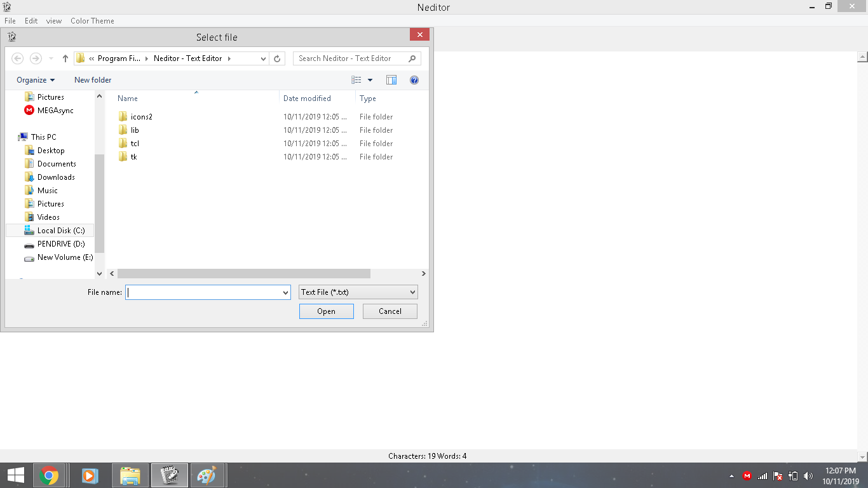Click the battery power tray icon
868x488 pixels.
[x=793, y=476]
